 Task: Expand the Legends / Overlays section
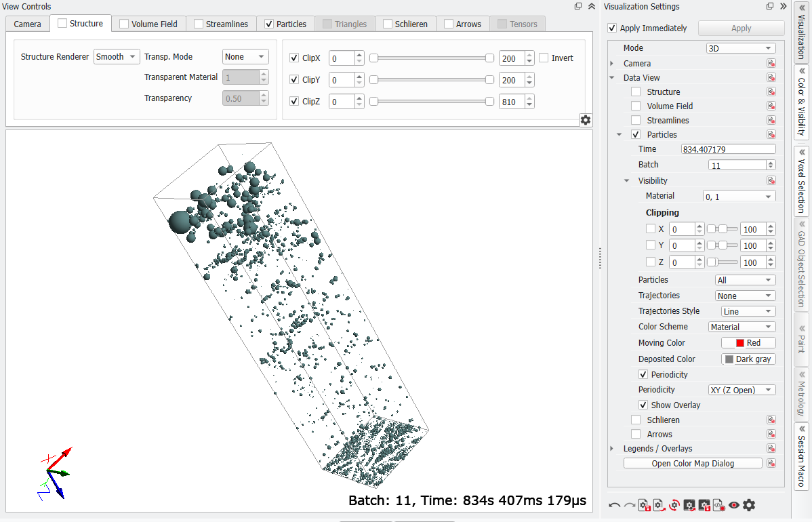pos(612,449)
